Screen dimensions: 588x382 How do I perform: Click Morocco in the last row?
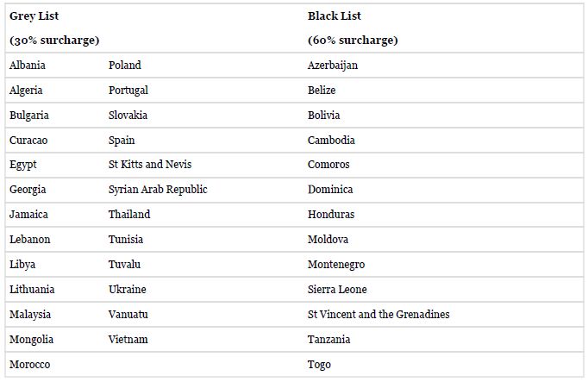tap(30, 364)
